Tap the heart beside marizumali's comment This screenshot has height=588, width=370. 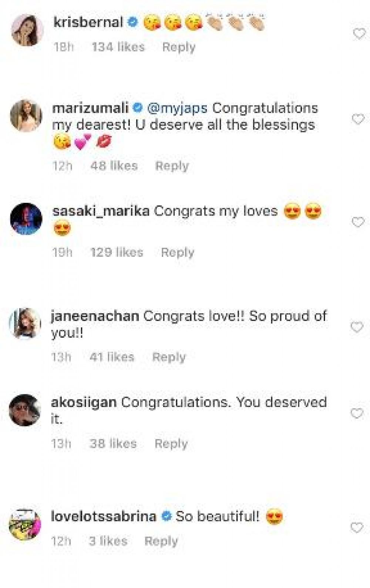(358, 119)
